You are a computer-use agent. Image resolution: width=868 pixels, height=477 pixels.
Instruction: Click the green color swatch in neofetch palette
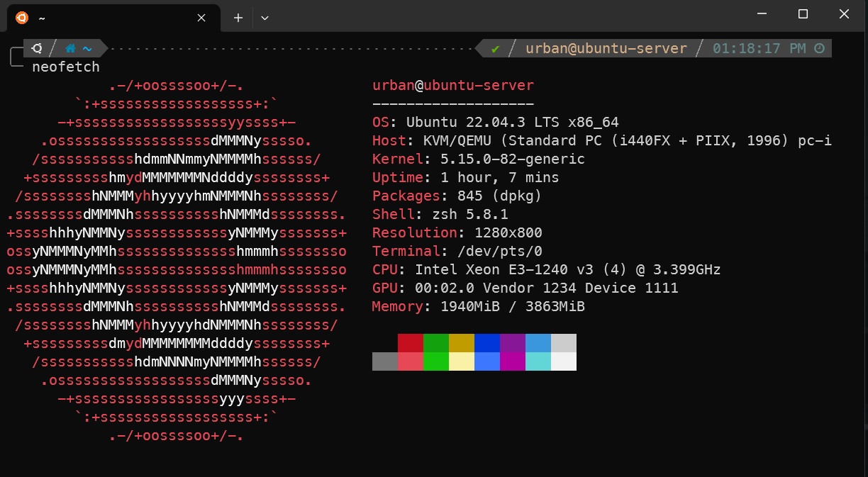(435, 343)
